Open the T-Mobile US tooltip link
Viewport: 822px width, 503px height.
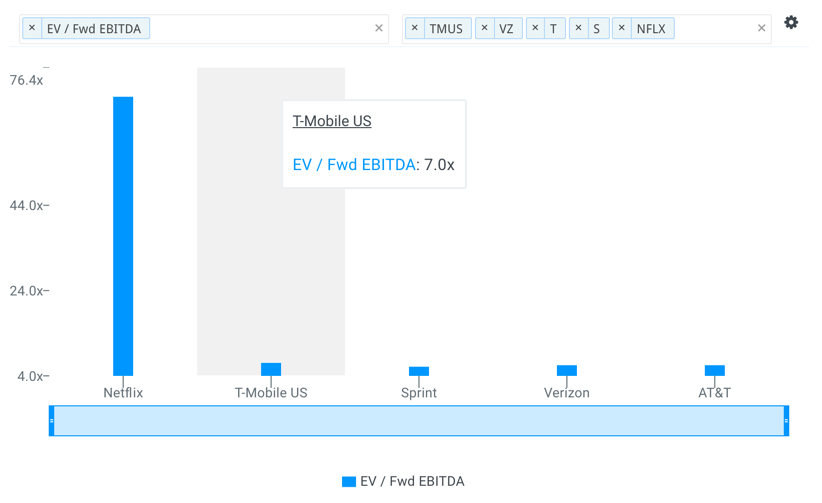tap(332, 121)
